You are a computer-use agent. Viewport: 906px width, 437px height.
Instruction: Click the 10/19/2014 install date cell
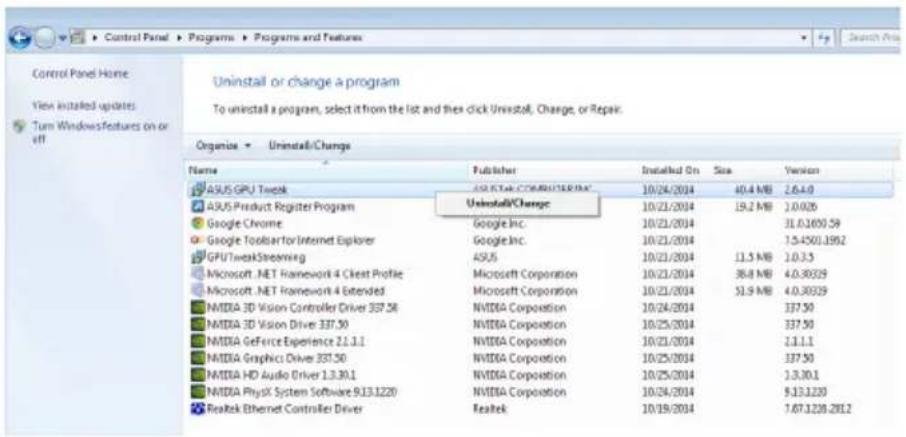[x=669, y=409]
